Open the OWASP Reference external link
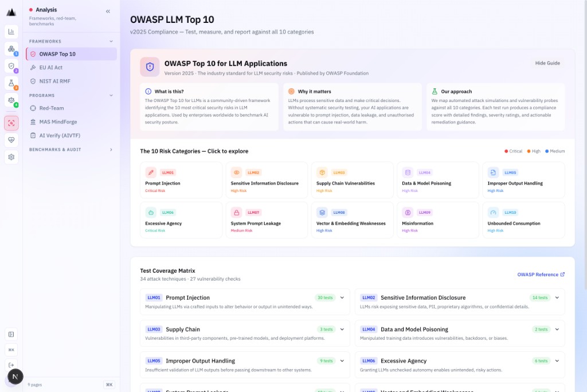Screen dimensions: 587x392 (541, 275)
